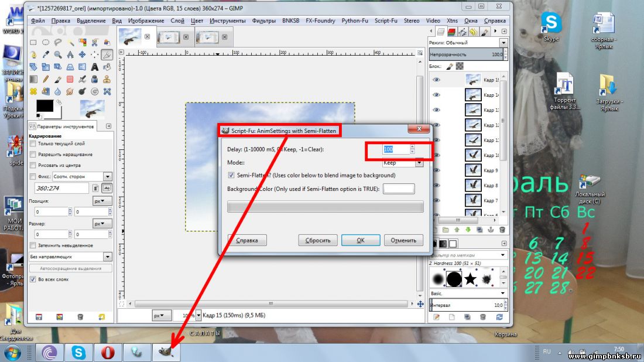Select the Zoom magnifier tool

coord(58,54)
